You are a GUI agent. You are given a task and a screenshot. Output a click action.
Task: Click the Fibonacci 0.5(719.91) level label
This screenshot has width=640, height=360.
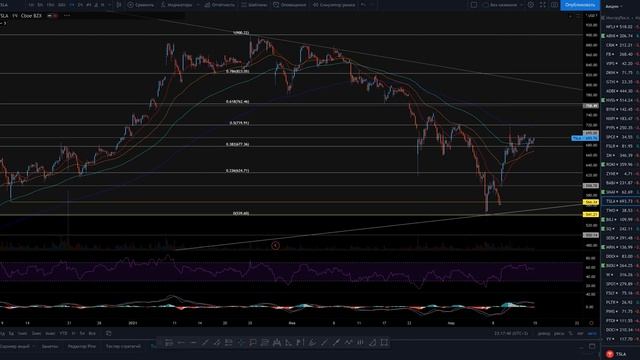pyautogui.click(x=239, y=123)
